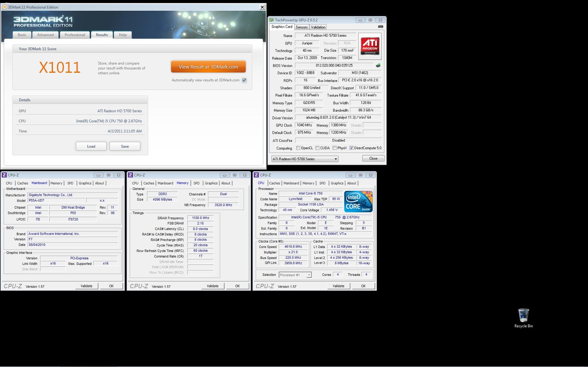Viewport: 588px width, 367px height.
Task: Click the 3DMark 11 title bar icon
Action: (4, 7)
